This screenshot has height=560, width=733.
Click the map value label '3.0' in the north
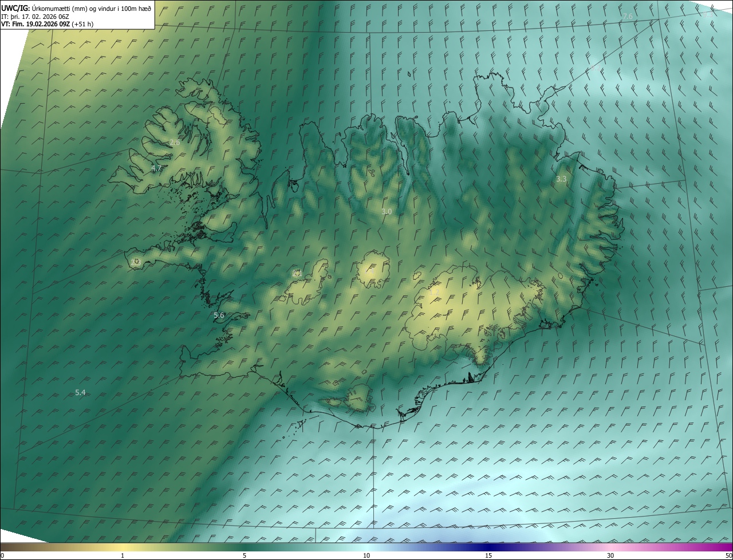click(387, 212)
